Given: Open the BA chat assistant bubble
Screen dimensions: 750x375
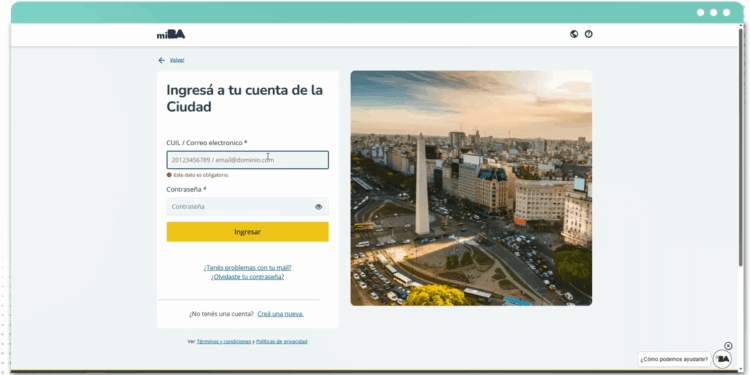Looking at the screenshot, I should click(722, 359).
